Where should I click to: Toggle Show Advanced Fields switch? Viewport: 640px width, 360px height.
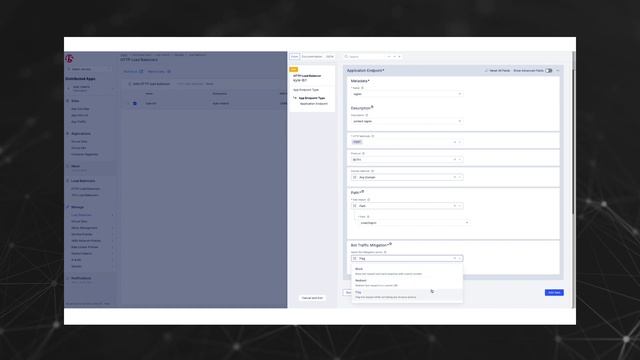click(x=549, y=71)
